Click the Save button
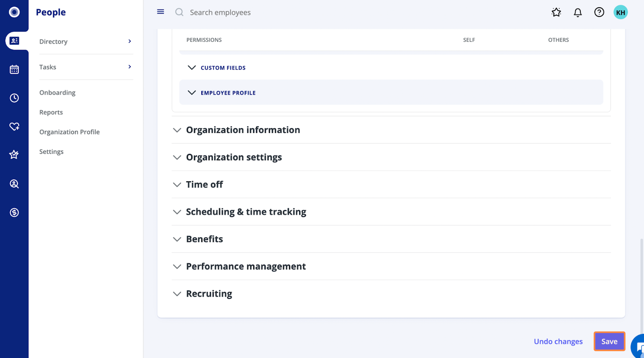644x358 pixels. coord(609,341)
